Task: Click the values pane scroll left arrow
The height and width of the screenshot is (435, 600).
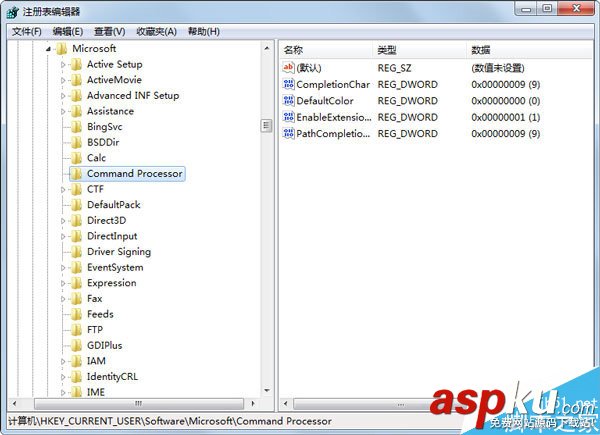Action: tap(285, 403)
